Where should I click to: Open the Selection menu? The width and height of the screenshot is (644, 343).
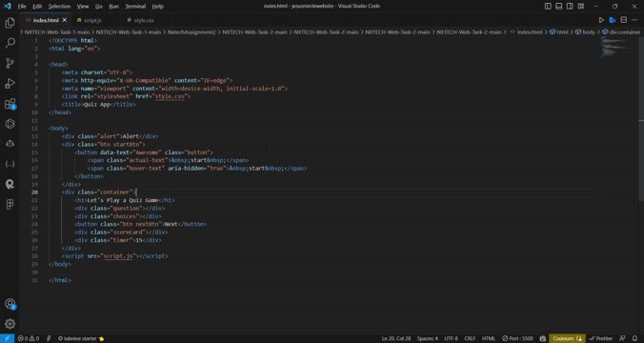tap(60, 6)
